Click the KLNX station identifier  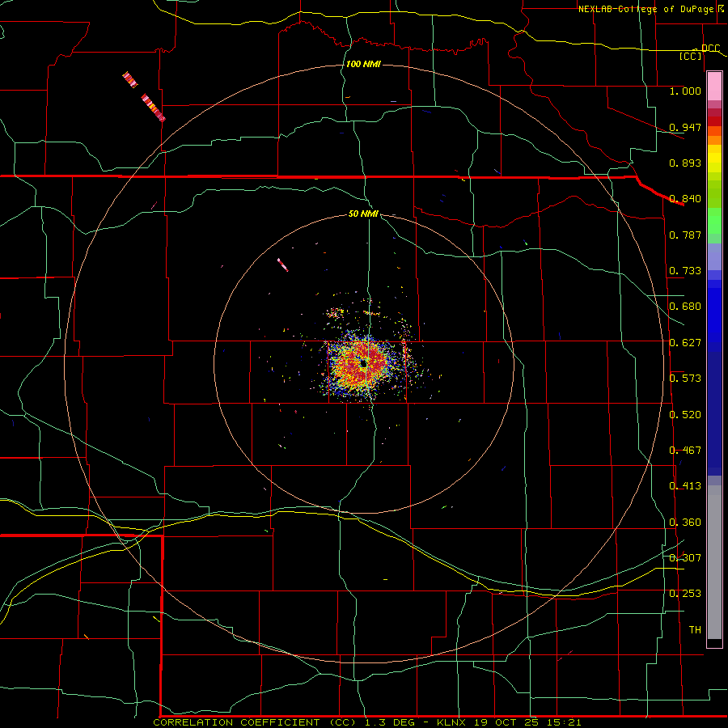coord(453,722)
